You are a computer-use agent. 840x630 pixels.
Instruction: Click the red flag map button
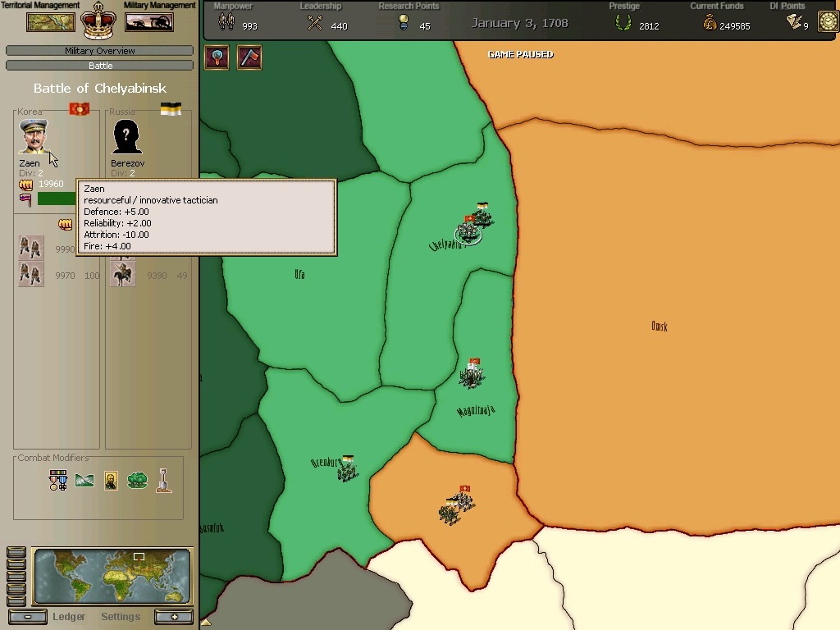pyautogui.click(x=249, y=57)
